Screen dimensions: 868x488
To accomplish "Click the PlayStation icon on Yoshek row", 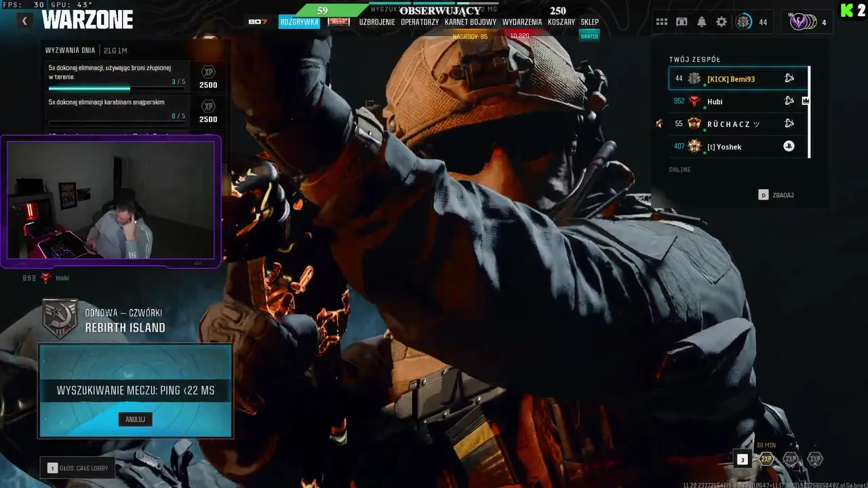I will [789, 146].
